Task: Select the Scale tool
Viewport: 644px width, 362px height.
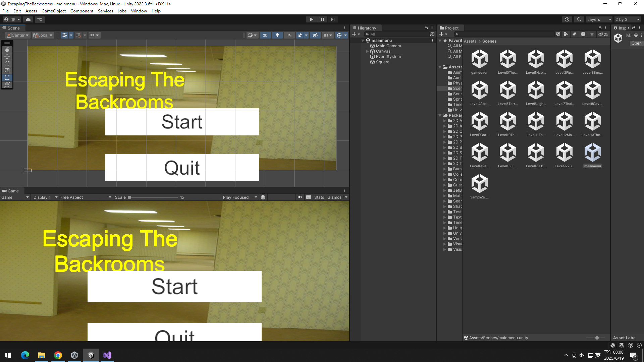Action: tap(7, 71)
